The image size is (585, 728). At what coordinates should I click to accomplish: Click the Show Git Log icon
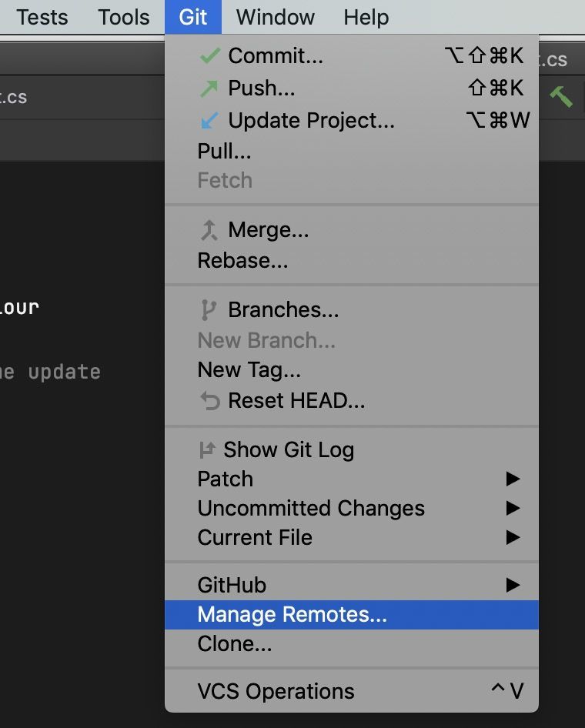pyautogui.click(x=207, y=449)
